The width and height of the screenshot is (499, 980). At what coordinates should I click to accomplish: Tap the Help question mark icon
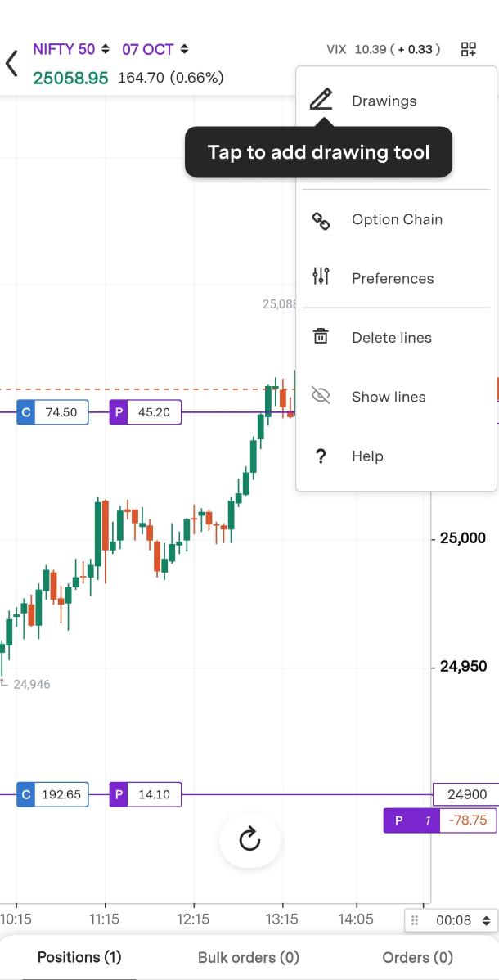click(321, 456)
